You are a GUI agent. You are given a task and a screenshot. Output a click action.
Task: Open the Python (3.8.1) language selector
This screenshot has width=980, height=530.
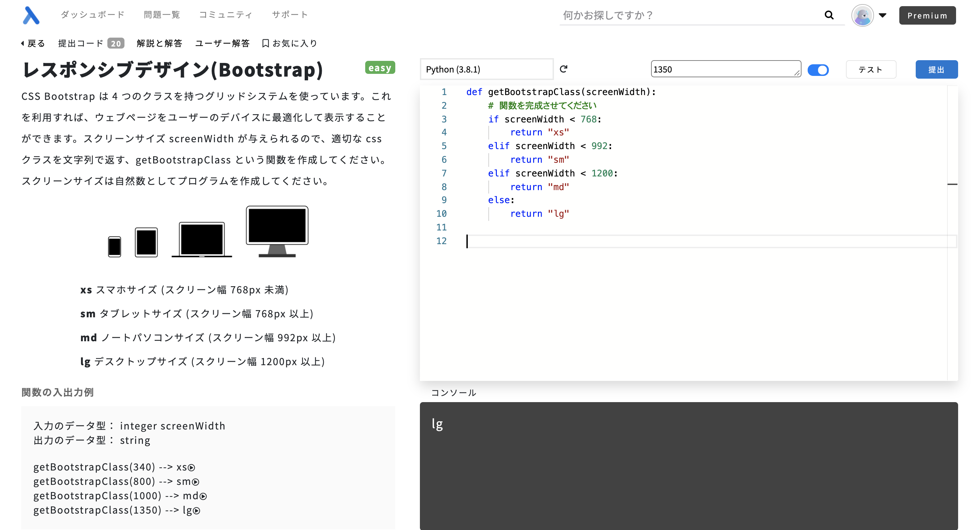coord(487,69)
